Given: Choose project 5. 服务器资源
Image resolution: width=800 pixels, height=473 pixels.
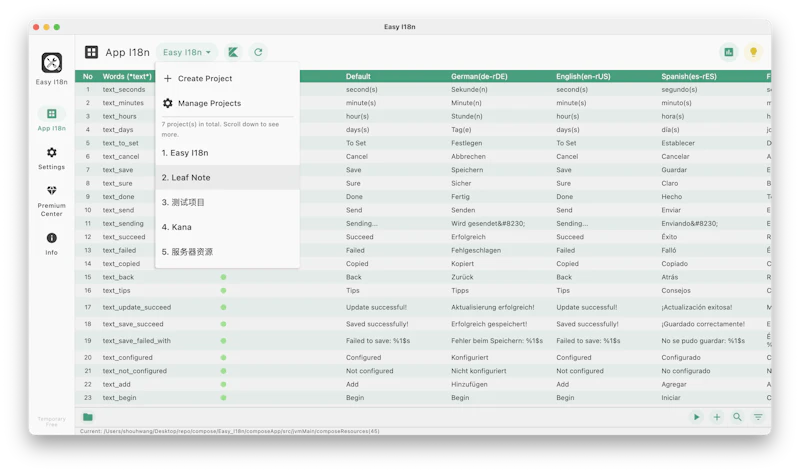Looking at the screenshot, I should click(228, 252).
